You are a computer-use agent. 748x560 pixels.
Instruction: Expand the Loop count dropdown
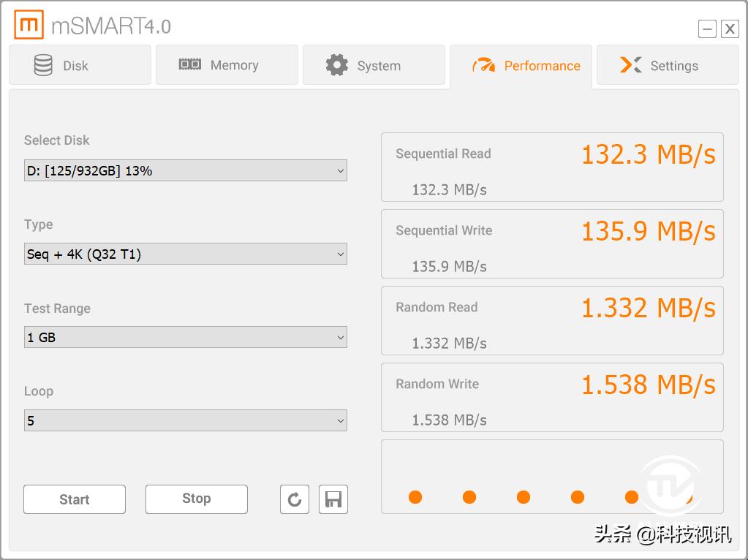(x=185, y=420)
